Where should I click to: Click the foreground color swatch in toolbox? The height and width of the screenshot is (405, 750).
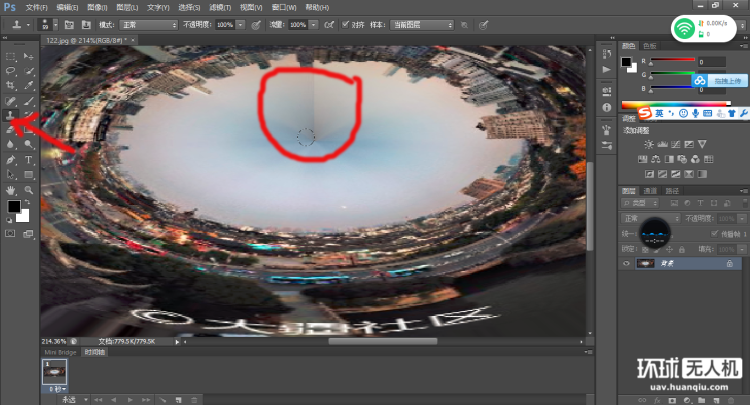14,206
